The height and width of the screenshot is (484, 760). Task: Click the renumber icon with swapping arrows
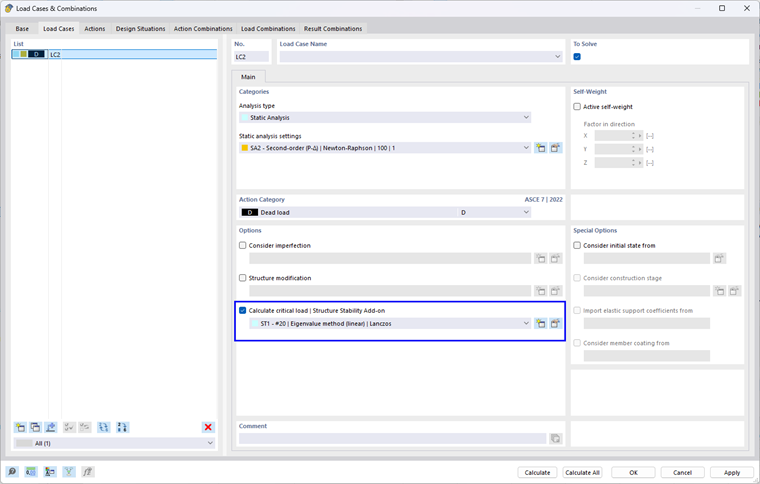click(x=104, y=427)
